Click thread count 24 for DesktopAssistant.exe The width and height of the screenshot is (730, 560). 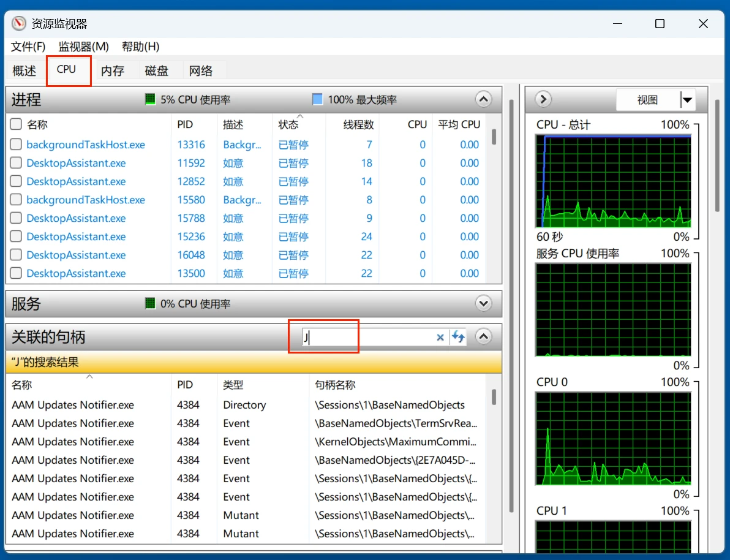click(366, 236)
